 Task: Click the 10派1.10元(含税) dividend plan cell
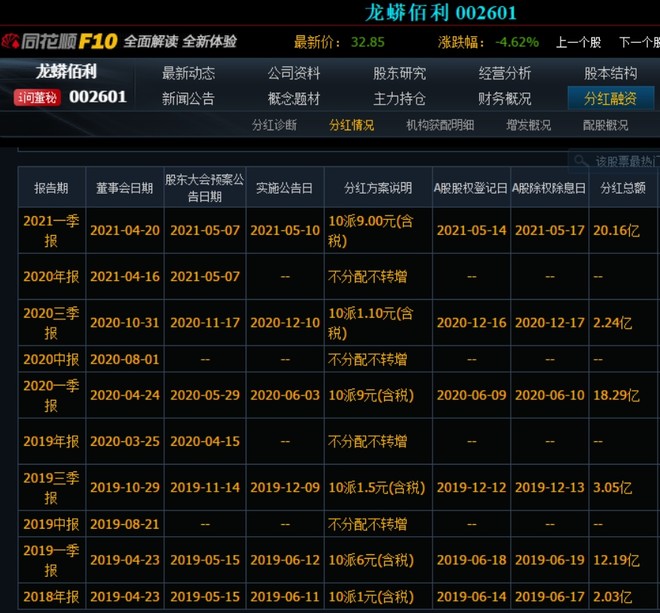click(378, 323)
